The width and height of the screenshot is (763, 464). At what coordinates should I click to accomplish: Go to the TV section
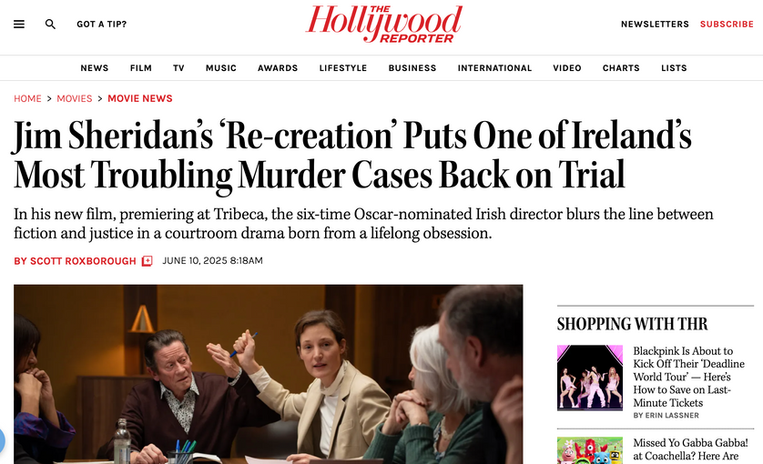click(179, 68)
